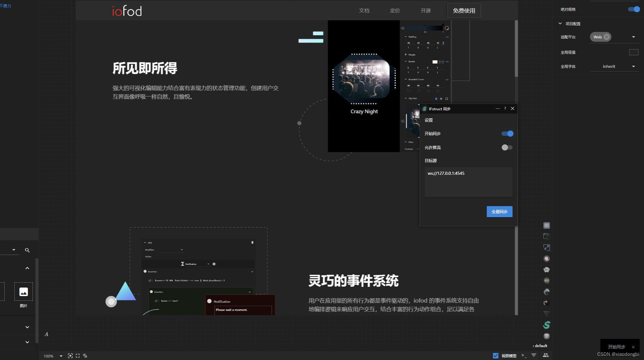Click the 灵巧的事件系统 heading
The image size is (644, 360).
(x=353, y=281)
